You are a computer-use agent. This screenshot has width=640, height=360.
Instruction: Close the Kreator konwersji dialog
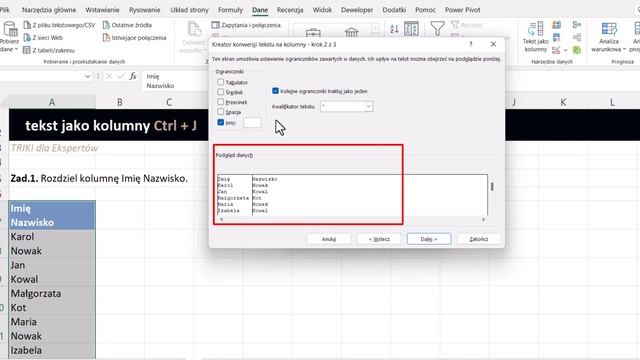pyautogui.click(x=493, y=44)
